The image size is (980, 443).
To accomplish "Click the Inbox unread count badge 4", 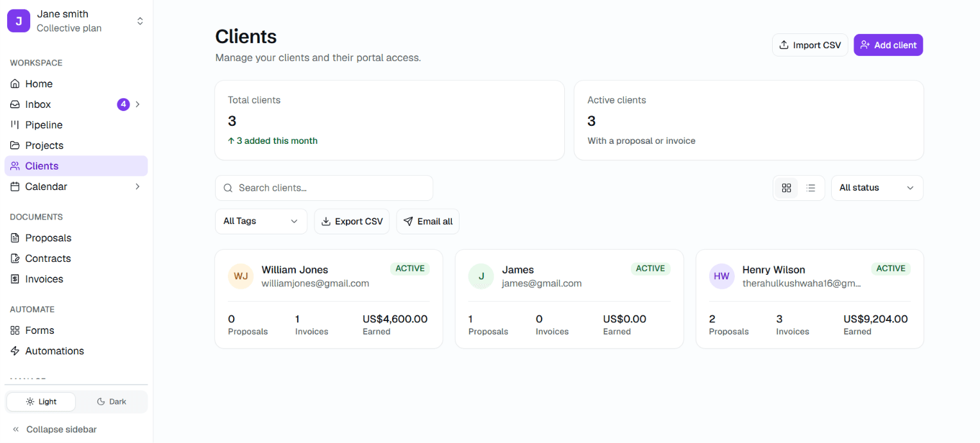I will pyautogui.click(x=123, y=104).
